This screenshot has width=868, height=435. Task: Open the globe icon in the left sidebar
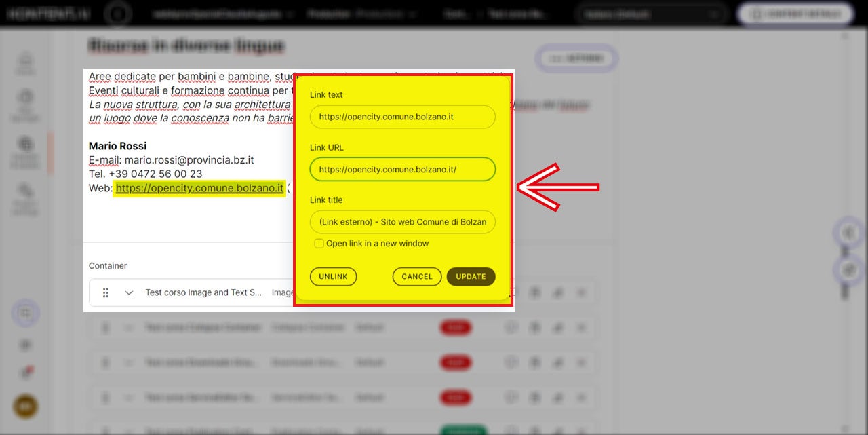point(26,145)
